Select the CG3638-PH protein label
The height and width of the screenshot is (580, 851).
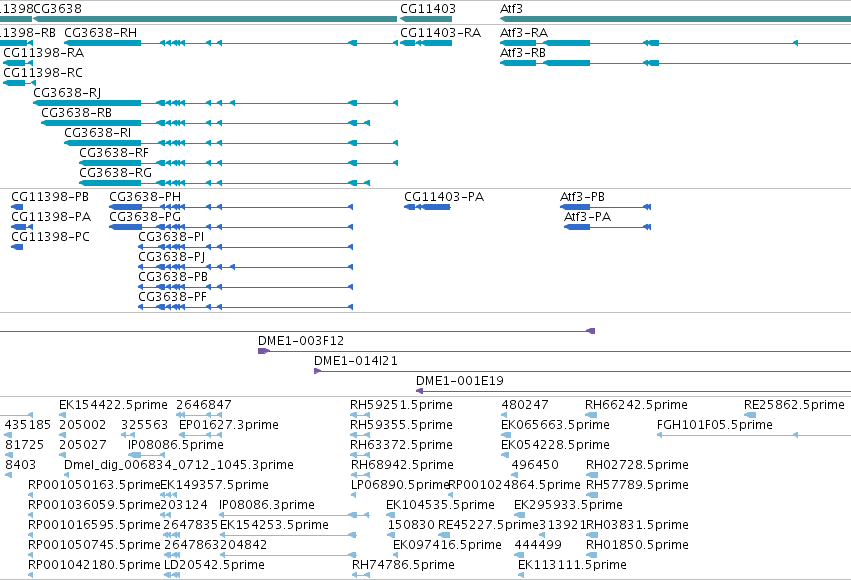tap(145, 196)
